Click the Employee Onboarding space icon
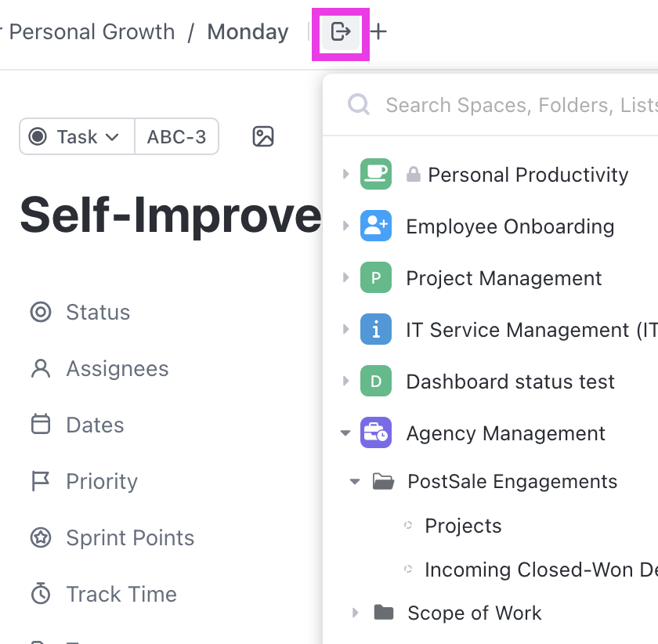 [x=376, y=226]
